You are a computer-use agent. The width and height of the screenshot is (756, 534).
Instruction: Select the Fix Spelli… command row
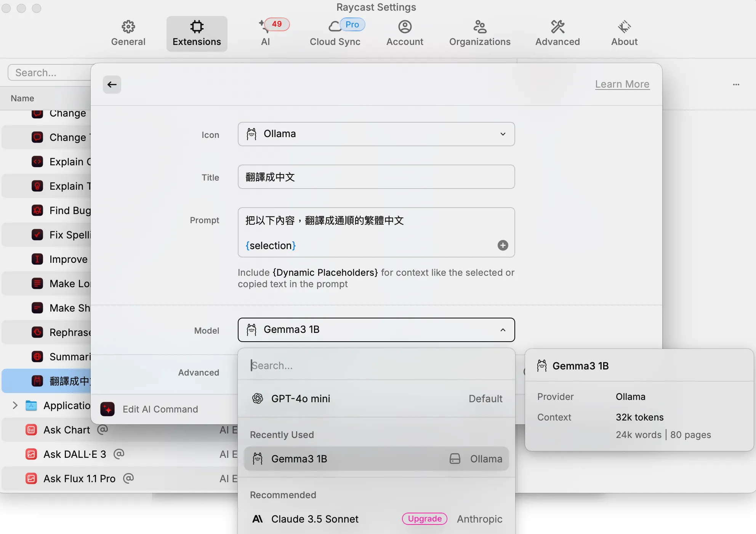click(x=46, y=235)
